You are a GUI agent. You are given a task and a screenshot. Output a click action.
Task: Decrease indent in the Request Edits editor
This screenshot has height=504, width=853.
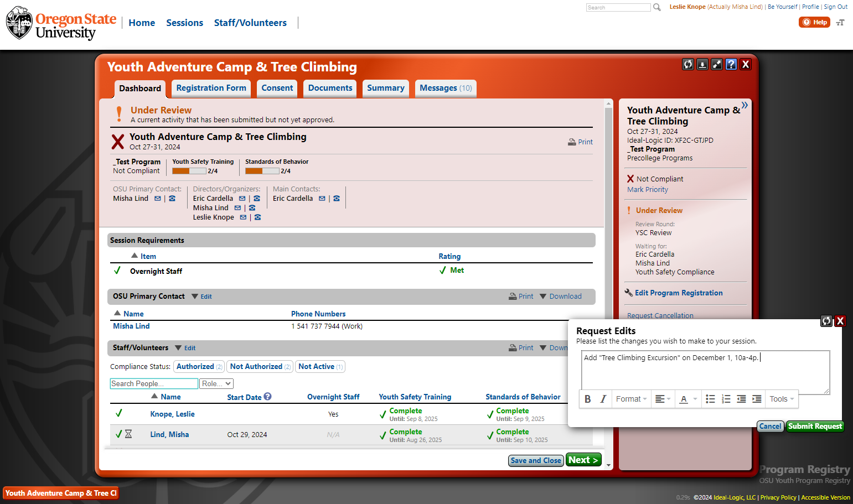[741, 399]
